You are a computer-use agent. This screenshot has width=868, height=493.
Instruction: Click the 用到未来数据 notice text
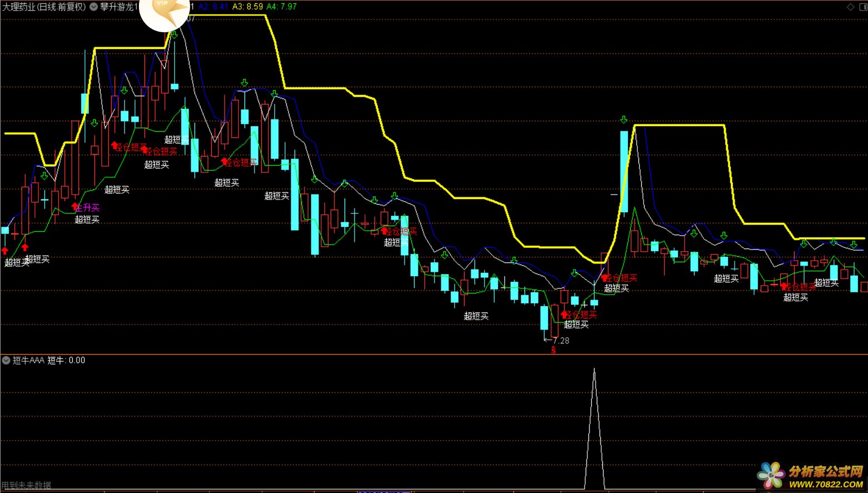[x=26, y=485]
